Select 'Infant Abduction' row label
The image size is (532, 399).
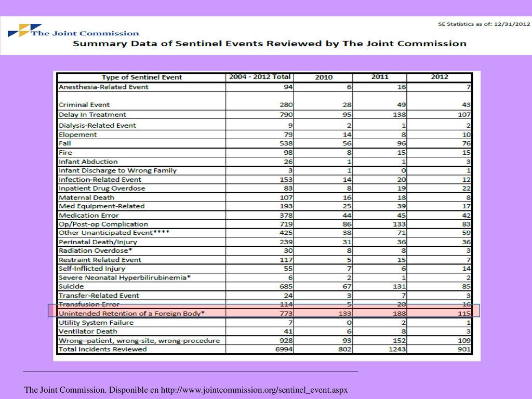click(88, 162)
